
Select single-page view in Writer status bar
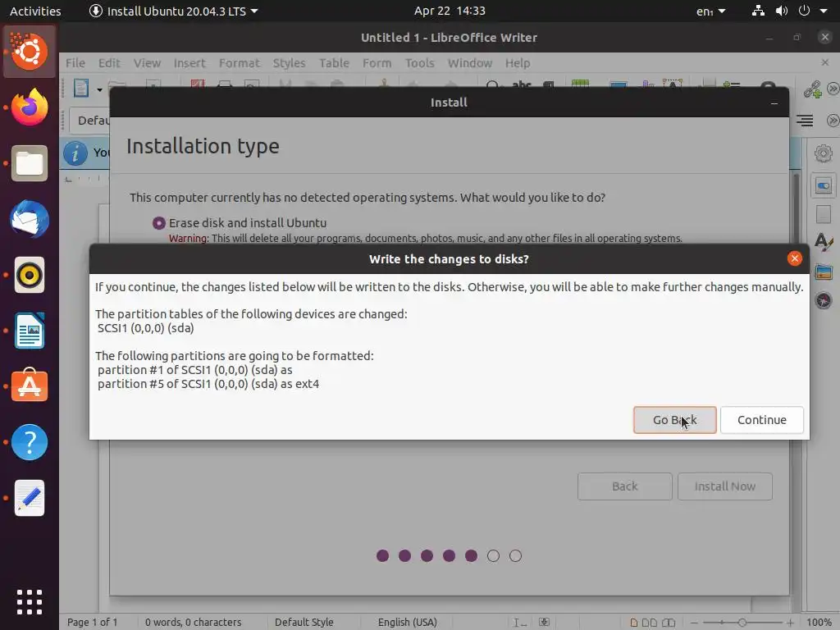click(x=634, y=623)
